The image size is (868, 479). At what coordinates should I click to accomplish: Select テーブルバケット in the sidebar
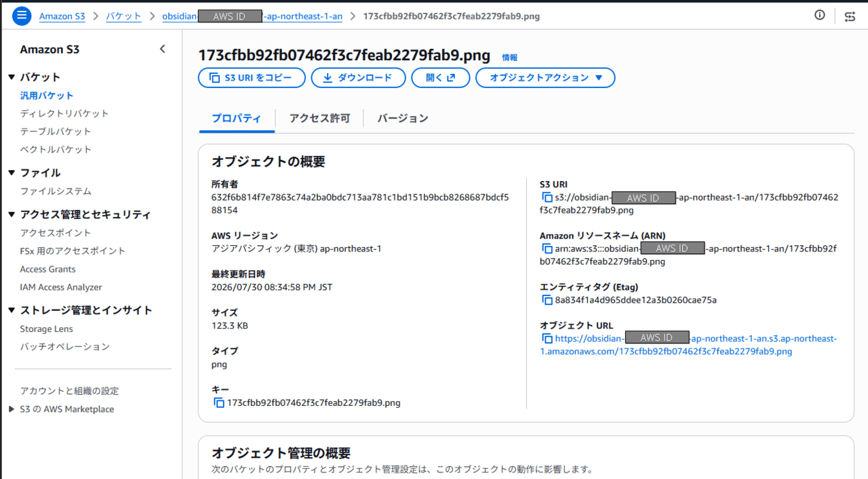[56, 131]
